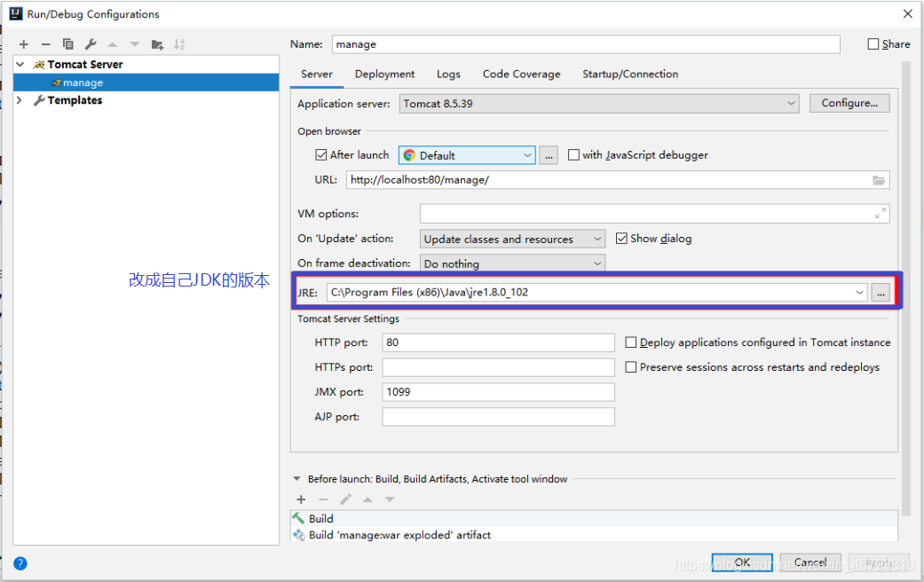Check Preserve sessions across restarts and redeploys
Screen dimensions: 924x582
630,366
